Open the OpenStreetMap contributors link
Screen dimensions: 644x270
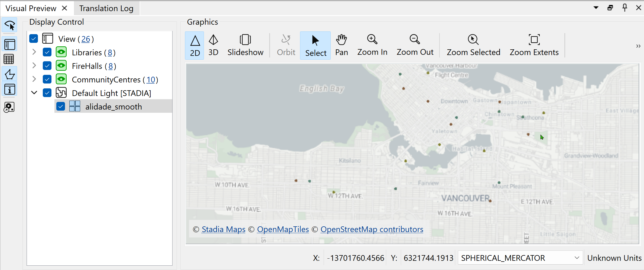[372, 229]
